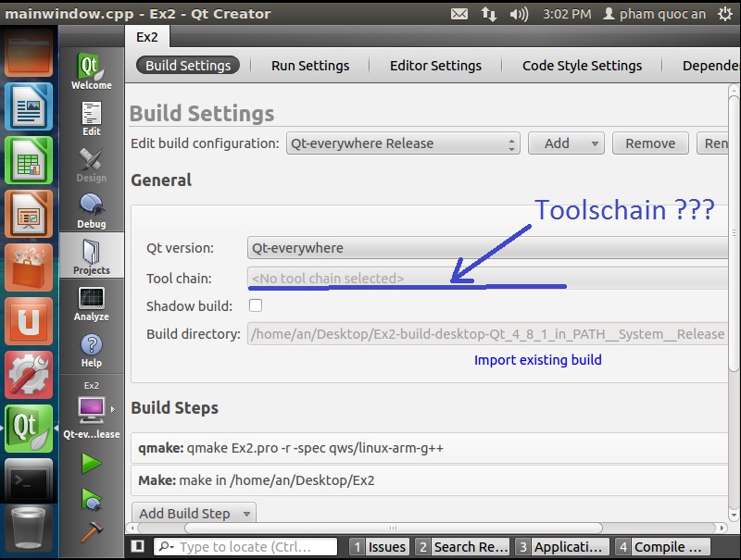The height and width of the screenshot is (560, 741).
Task: Click the horizontal scrollbar thumb
Action: click(x=393, y=528)
